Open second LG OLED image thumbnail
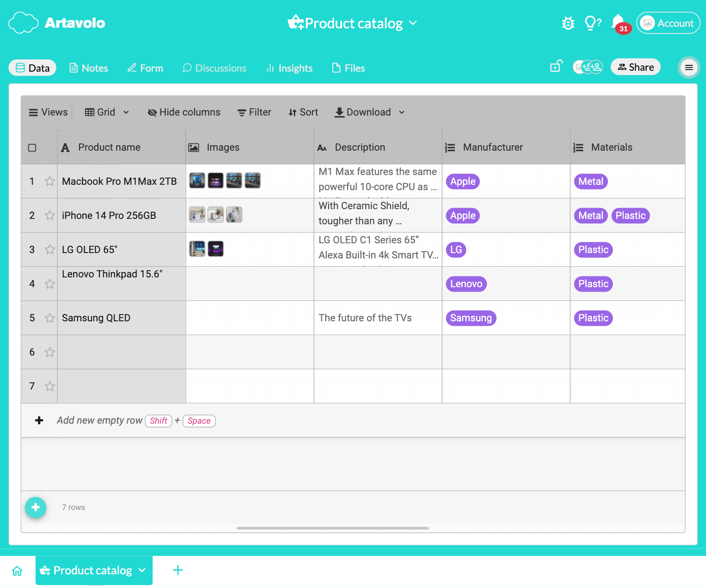Screen dimensions: 706x588 tap(216, 249)
